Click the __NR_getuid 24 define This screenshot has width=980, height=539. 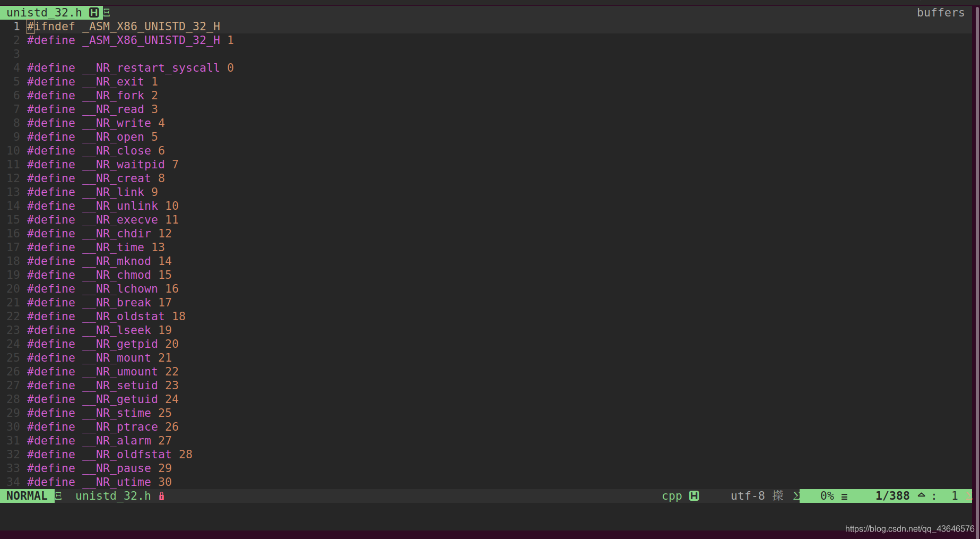103,399
